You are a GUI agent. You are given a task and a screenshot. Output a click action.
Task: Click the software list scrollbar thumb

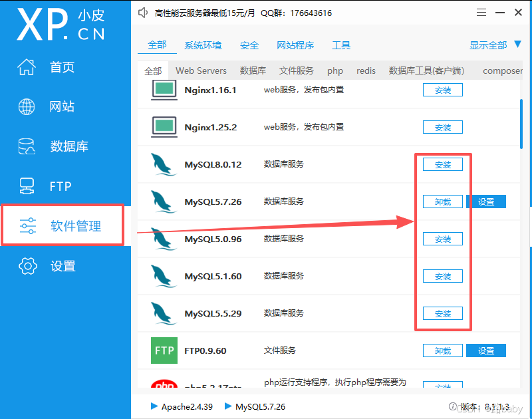(521, 124)
